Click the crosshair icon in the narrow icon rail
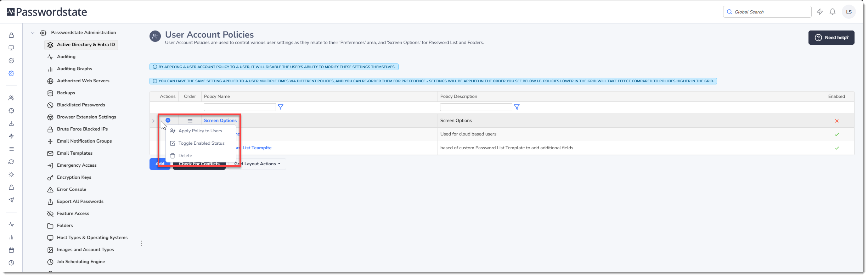 point(11,111)
